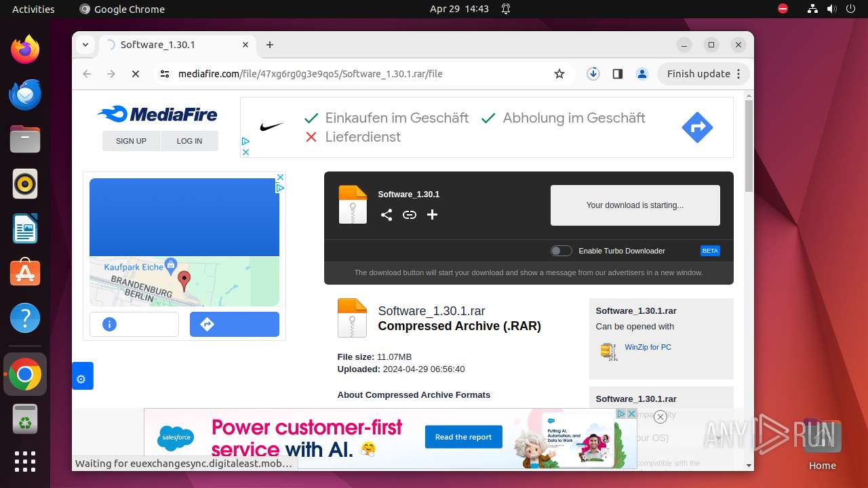The width and height of the screenshot is (868, 488).
Task: Open Files from the dock
Action: click(x=25, y=139)
